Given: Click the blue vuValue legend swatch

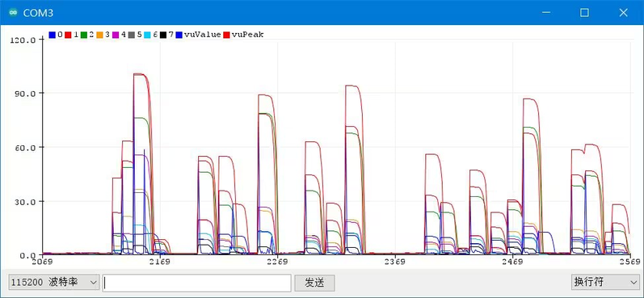Looking at the screenshot, I should click(179, 36).
